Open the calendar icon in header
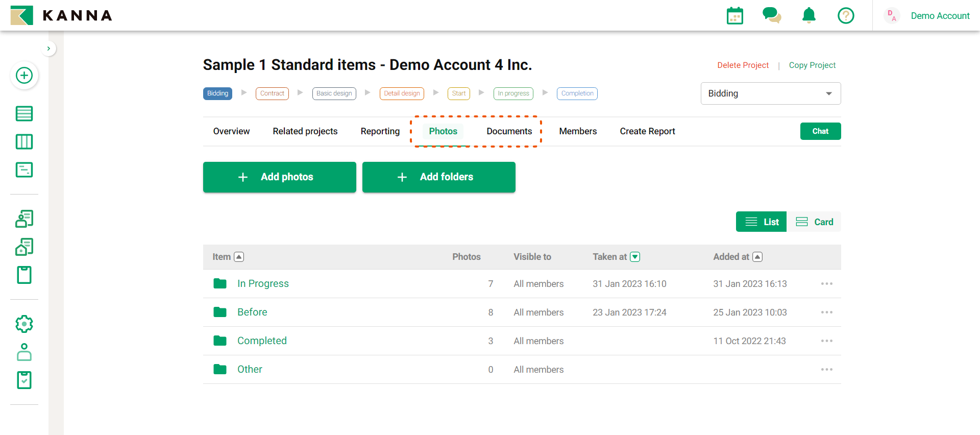This screenshot has width=980, height=435. (x=734, y=16)
